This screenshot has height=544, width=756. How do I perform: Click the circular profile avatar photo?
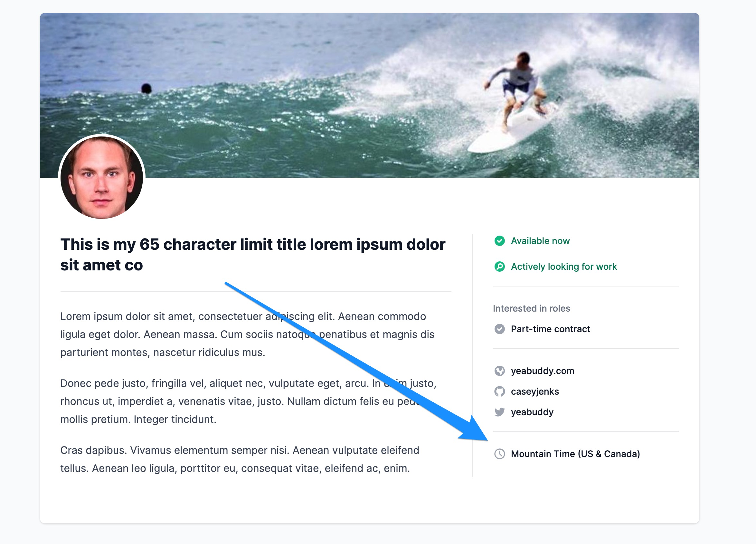point(102,177)
